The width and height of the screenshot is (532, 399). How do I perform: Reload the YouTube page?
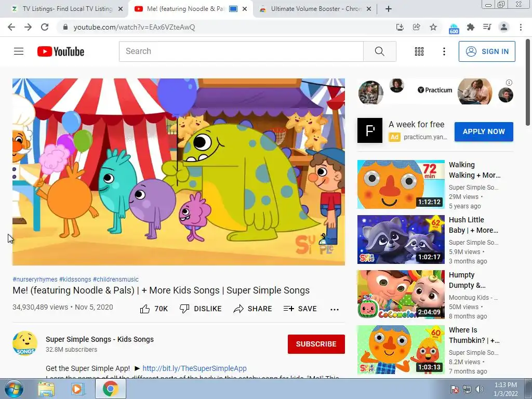[x=45, y=27]
